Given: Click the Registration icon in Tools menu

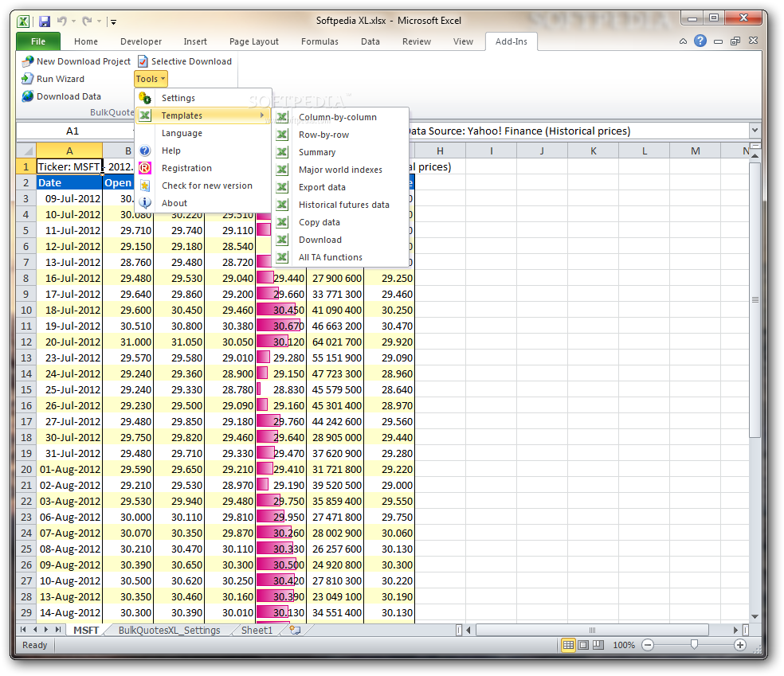Looking at the screenshot, I should tap(145, 168).
